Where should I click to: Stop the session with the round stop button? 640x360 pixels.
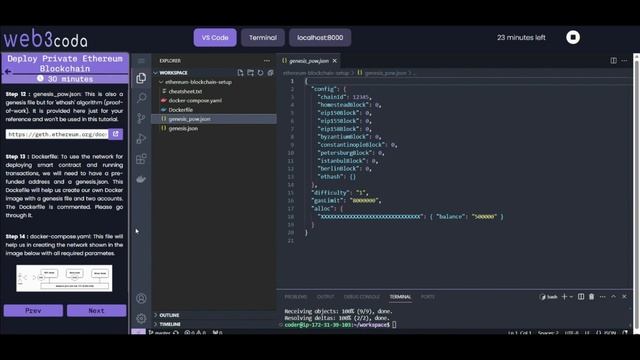click(573, 37)
